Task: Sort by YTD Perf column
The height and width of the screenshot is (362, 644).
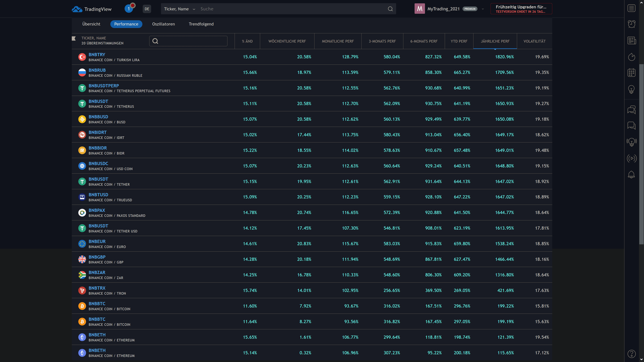Action: point(459,41)
